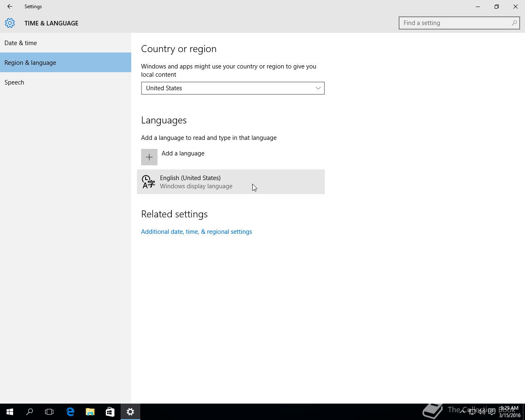The image size is (525, 420).
Task: Click the Add a language label
Action: point(183,153)
